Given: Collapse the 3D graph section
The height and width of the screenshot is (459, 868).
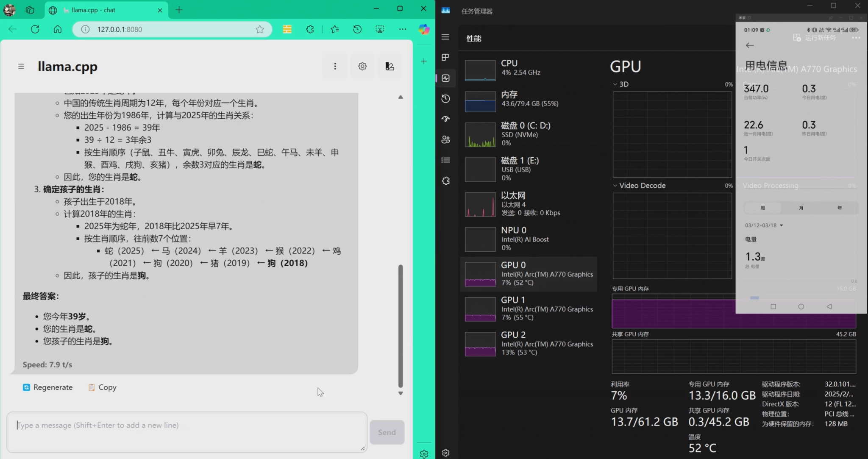Looking at the screenshot, I should coord(615,84).
